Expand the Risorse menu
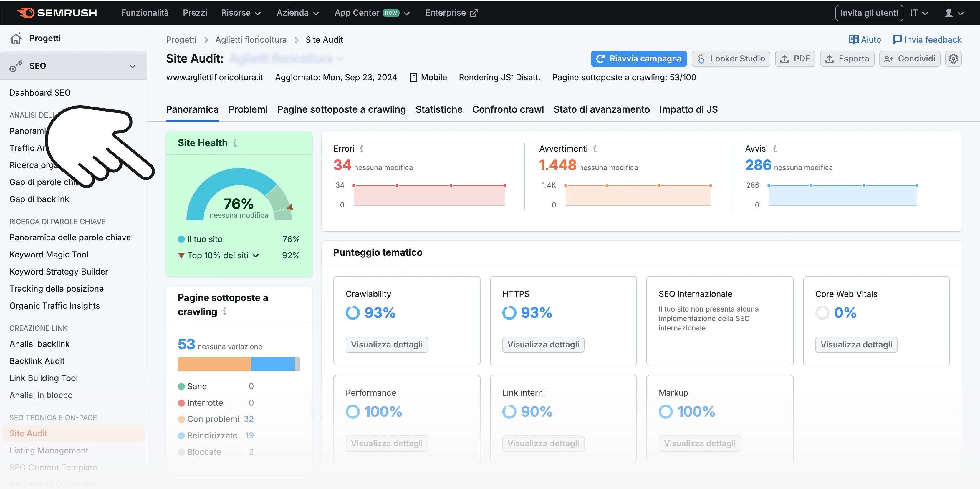Screen dimensions: 980x489 241,13
